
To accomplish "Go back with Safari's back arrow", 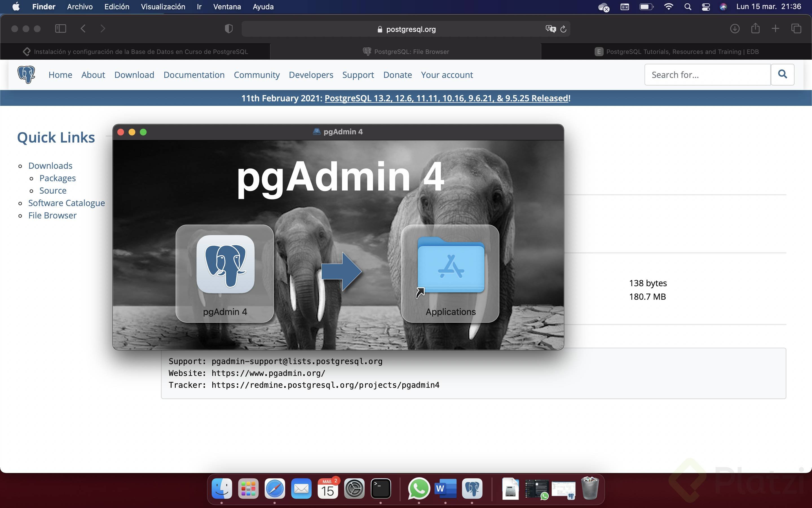I will pyautogui.click(x=83, y=29).
